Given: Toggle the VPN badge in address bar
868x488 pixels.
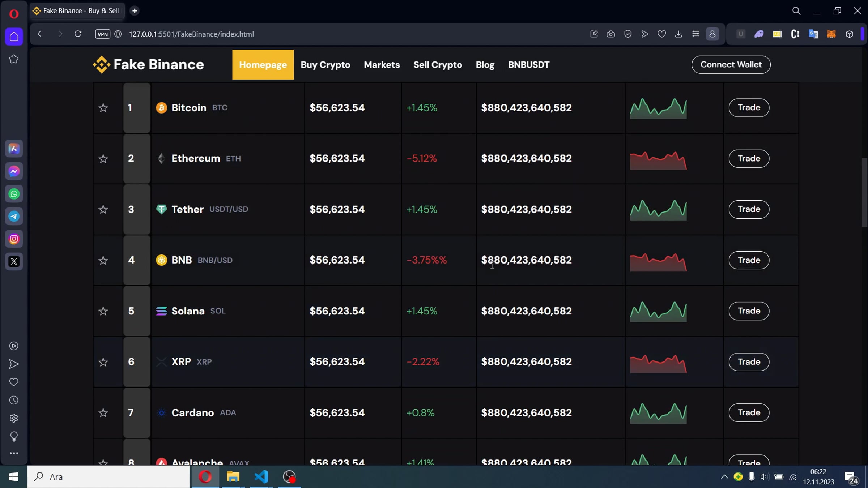Looking at the screenshot, I should click(x=103, y=34).
